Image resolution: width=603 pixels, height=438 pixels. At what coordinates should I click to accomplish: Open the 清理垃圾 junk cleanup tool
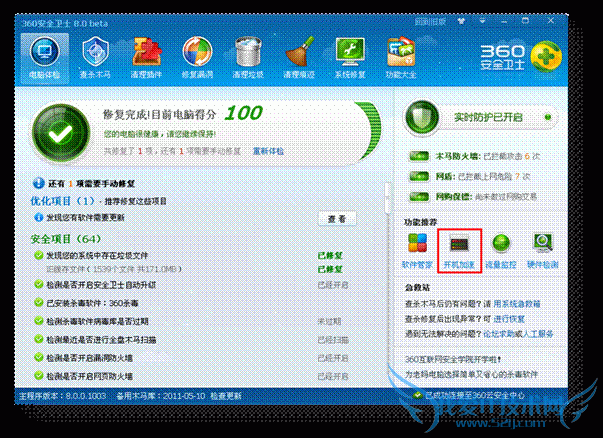pyautogui.click(x=248, y=58)
